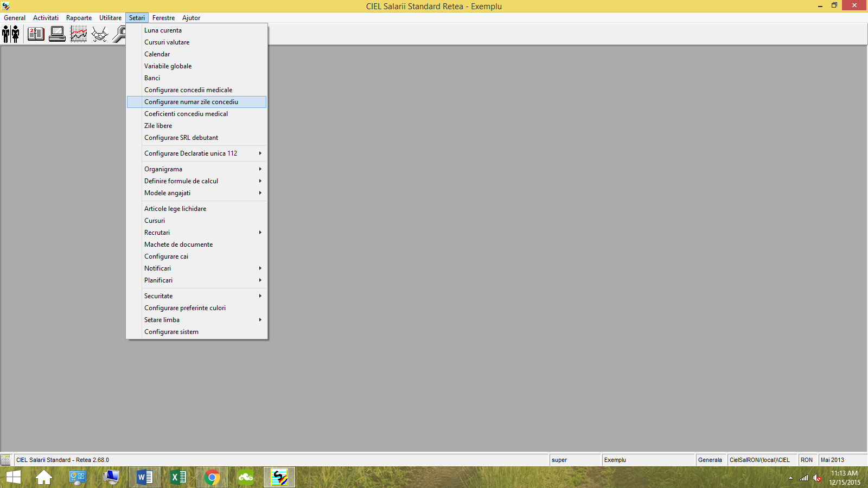
Task: Open the Rapoarte menu
Action: point(79,18)
